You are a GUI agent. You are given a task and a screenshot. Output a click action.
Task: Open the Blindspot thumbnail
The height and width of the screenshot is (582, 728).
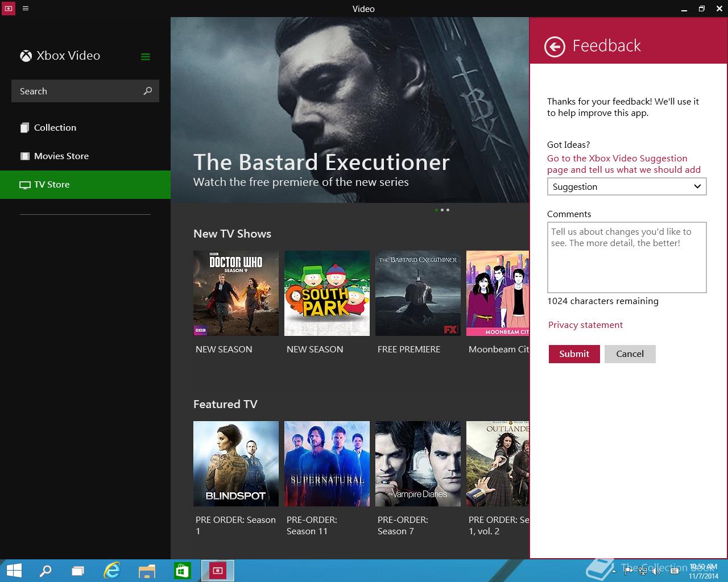pos(236,464)
